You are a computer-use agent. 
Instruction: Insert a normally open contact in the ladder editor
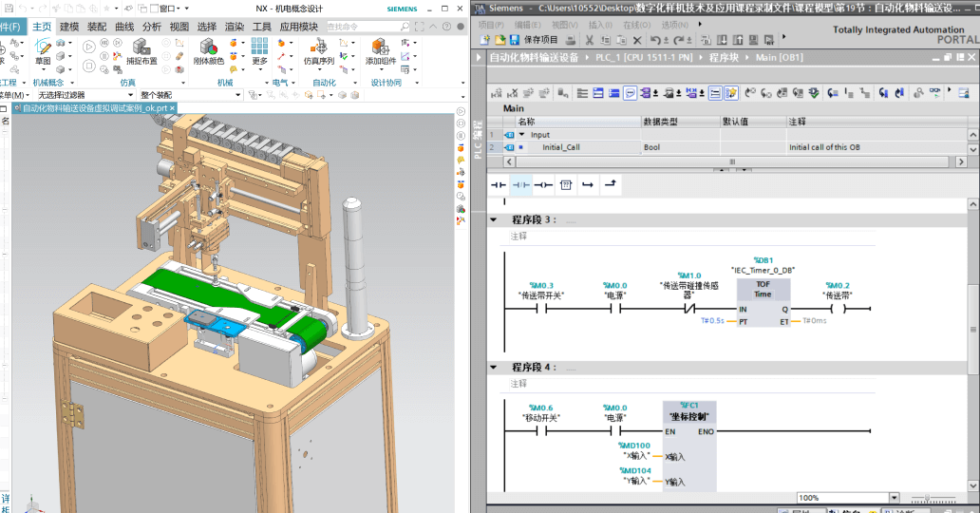(x=499, y=184)
